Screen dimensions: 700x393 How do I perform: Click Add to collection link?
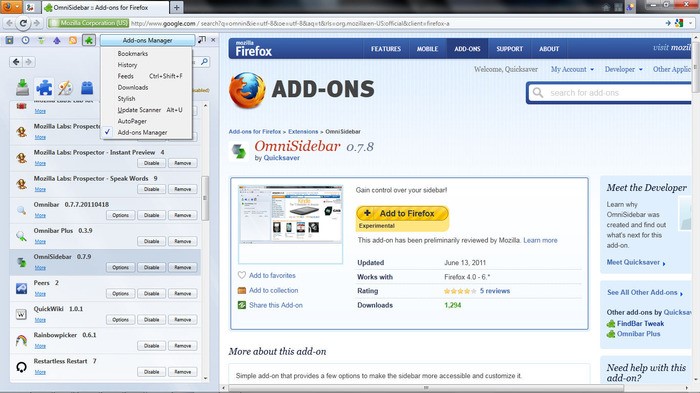[x=268, y=290]
